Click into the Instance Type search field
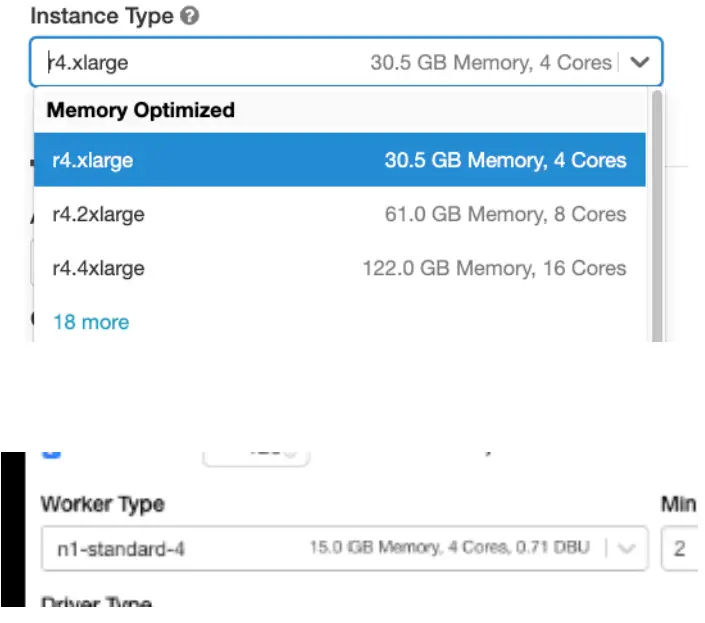 pos(200,62)
